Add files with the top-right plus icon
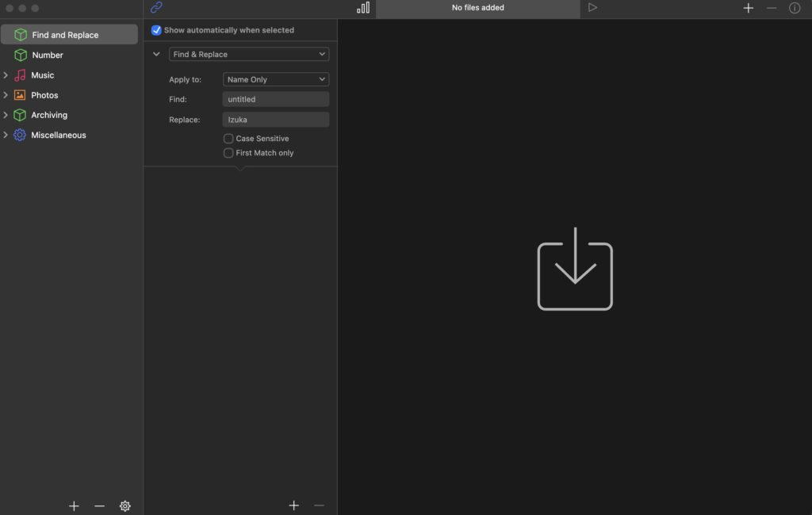Screen dimensions: 812x515 (x=748, y=8)
